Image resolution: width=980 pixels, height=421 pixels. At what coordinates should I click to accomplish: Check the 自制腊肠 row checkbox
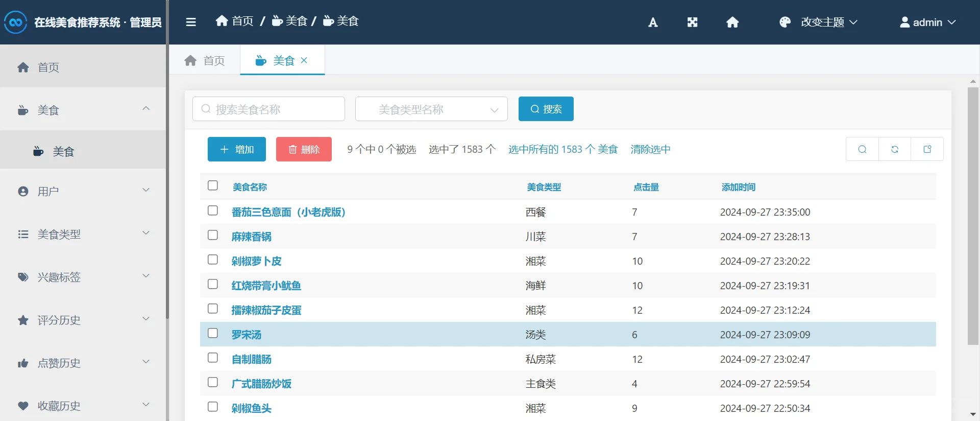213,358
